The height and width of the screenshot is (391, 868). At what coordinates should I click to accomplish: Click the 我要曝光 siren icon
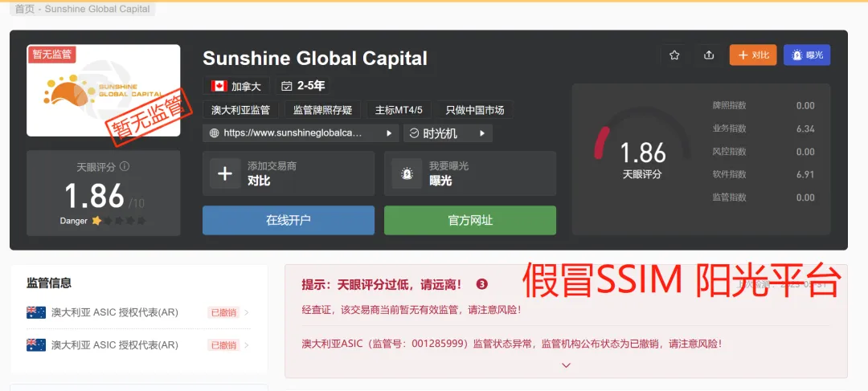(x=407, y=173)
